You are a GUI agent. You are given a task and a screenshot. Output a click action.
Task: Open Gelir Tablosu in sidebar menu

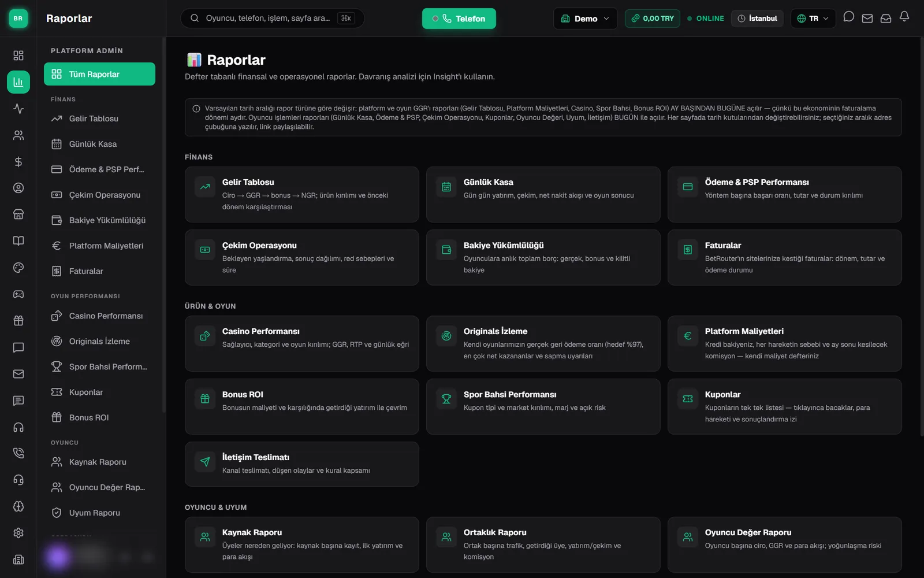(99, 118)
